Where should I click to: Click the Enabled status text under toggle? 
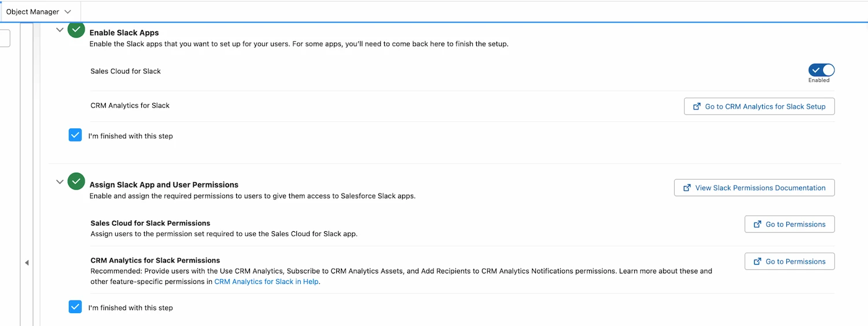819,80
